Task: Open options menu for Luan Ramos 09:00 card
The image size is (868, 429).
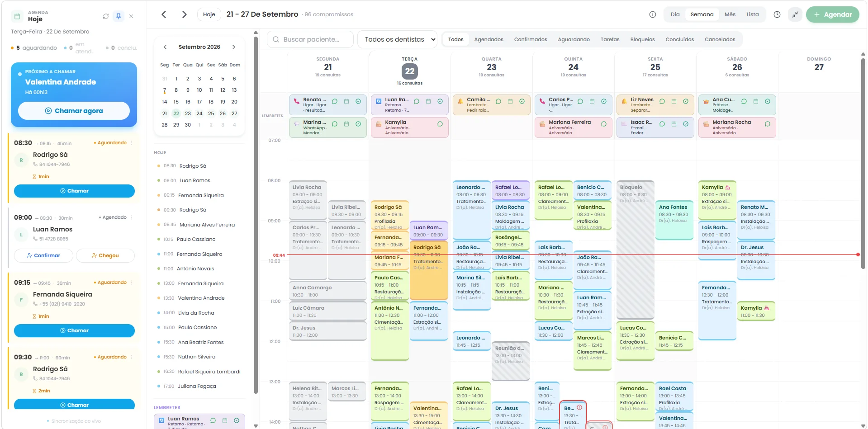Action: (x=131, y=217)
